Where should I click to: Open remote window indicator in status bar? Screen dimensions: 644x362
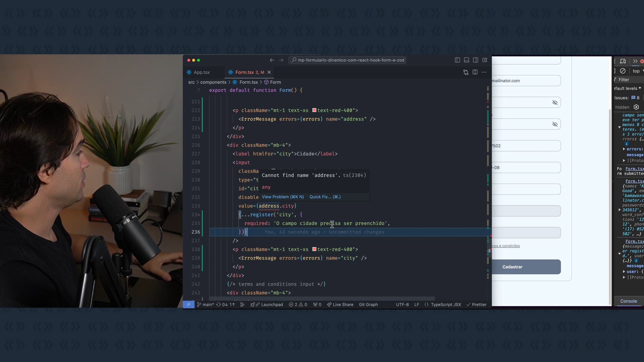coord(189,304)
